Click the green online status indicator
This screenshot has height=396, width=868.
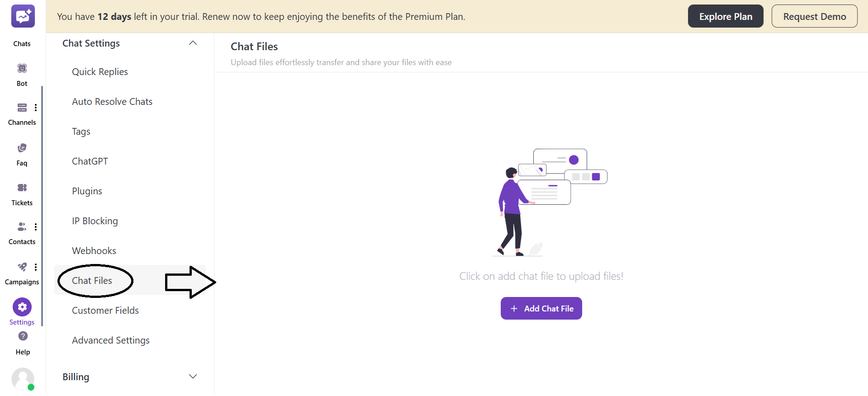click(31, 388)
